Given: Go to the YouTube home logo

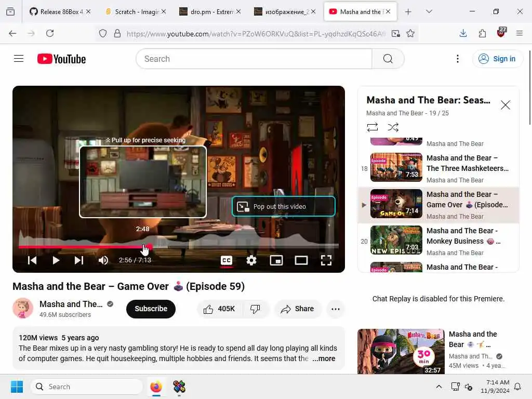Looking at the screenshot, I should pos(61,59).
